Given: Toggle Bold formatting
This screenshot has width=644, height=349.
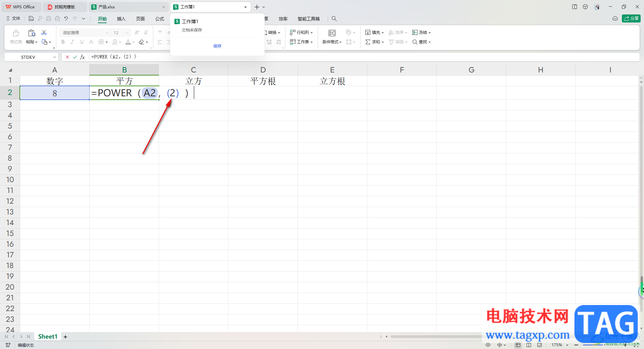Looking at the screenshot, I should (x=63, y=42).
